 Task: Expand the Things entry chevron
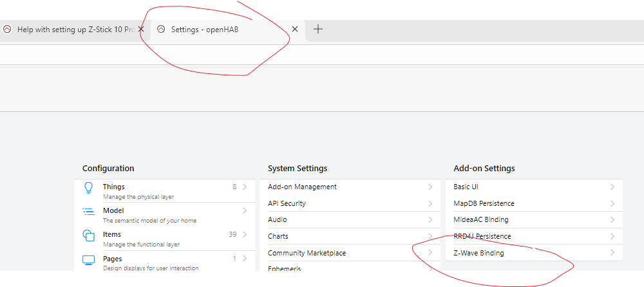coord(245,187)
